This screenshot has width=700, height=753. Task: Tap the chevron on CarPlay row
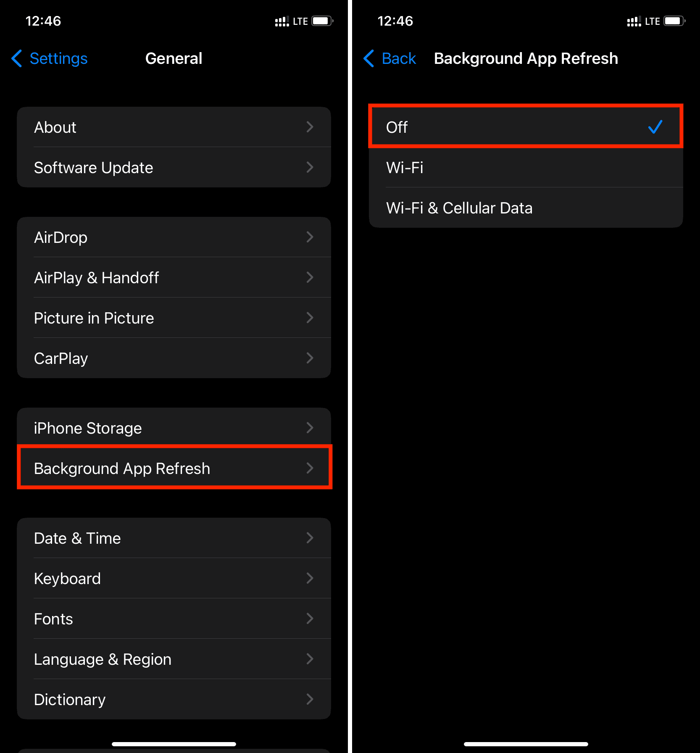pos(310,358)
